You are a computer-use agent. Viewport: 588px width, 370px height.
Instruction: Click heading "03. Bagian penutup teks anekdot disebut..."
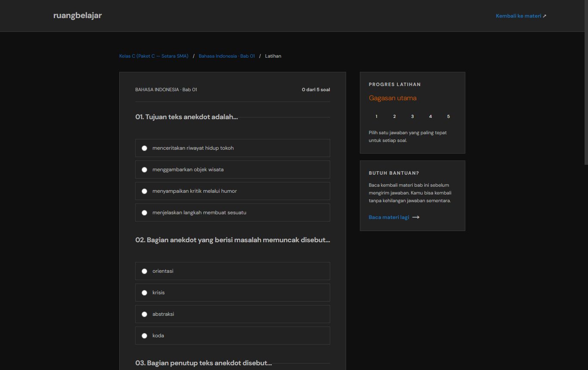(x=204, y=363)
